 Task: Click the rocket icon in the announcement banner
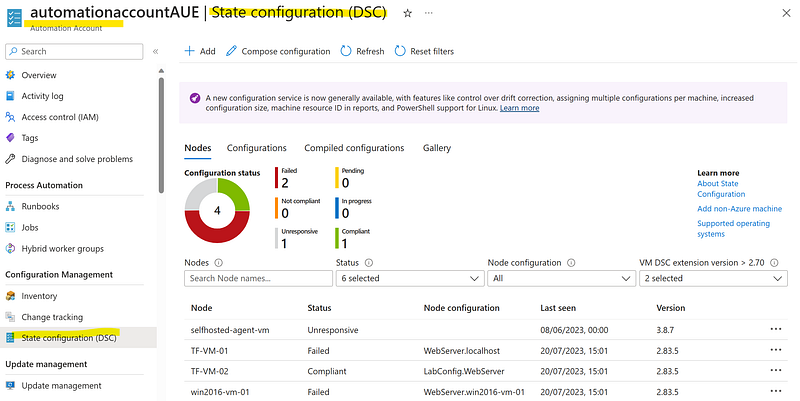195,98
